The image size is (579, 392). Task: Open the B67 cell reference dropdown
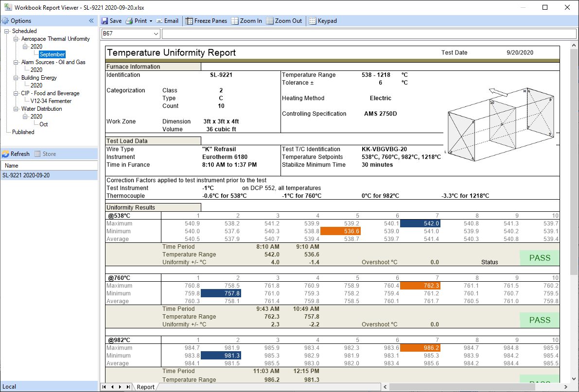[x=156, y=34]
